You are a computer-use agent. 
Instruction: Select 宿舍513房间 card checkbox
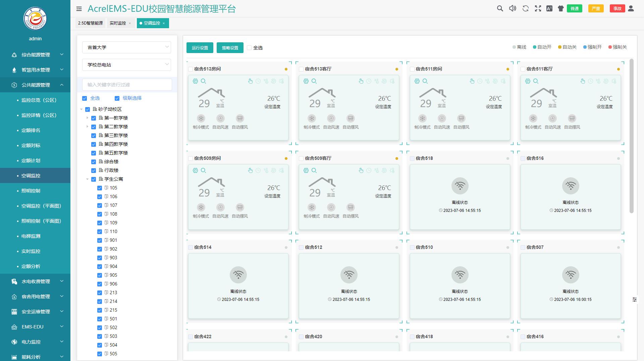[191, 69]
